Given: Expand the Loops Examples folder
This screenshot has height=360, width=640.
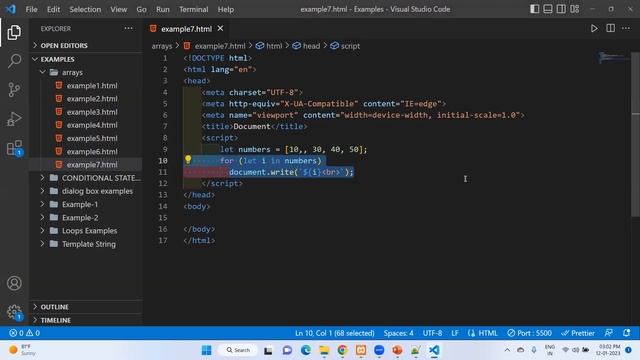Looking at the screenshot, I should (x=86, y=231).
